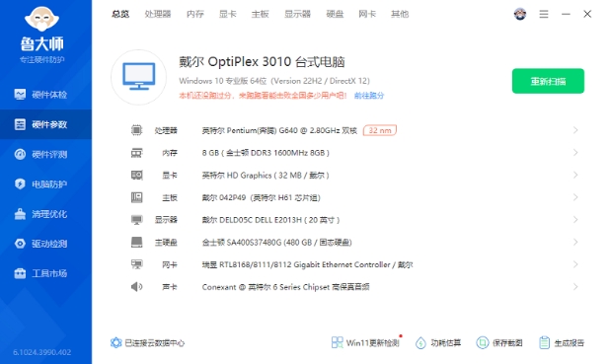Viewport: 610px width, 364px height.
Task: Click the SA400S37480G disk text
Action: tap(277, 243)
